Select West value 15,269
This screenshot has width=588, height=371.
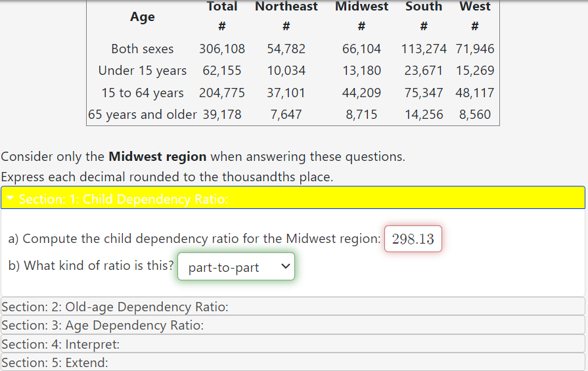[475, 70]
